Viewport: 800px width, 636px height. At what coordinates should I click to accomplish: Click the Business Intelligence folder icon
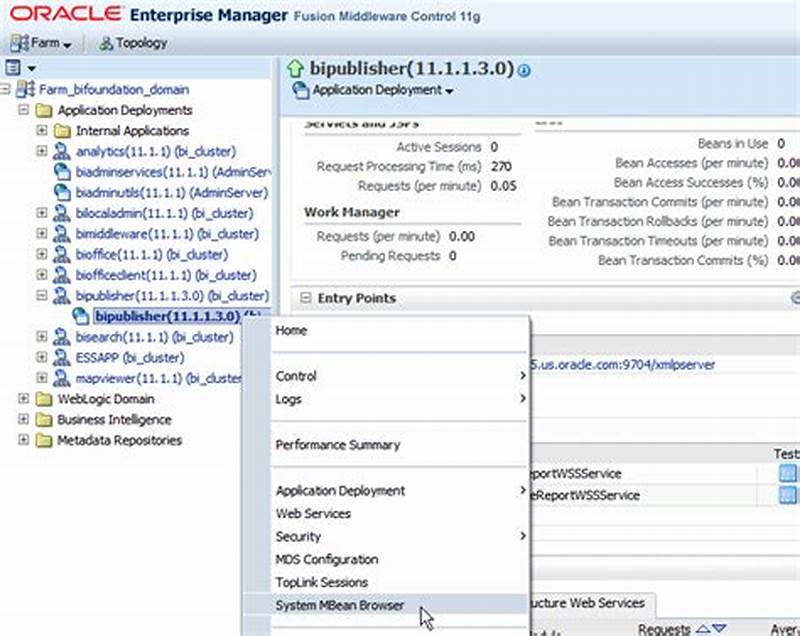pos(42,419)
